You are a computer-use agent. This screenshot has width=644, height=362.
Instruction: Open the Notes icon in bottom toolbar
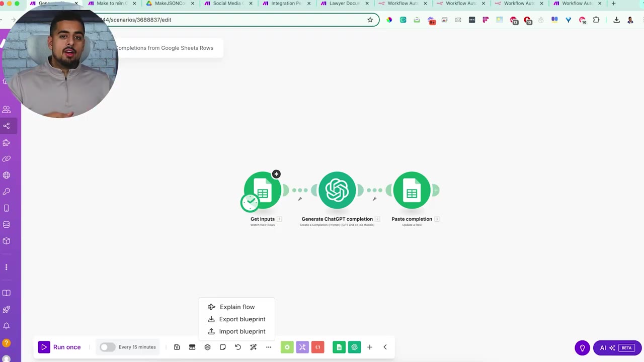223,347
